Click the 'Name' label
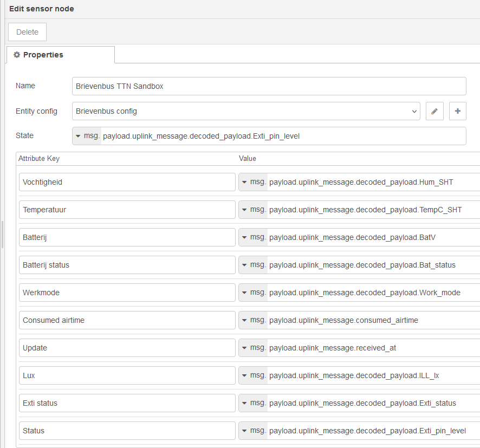The width and height of the screenshot is (480, 448). click(x=25, y=86)
